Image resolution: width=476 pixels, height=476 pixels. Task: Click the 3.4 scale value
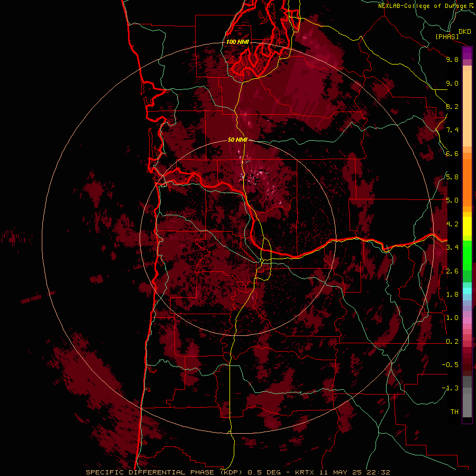pos(452,248)
